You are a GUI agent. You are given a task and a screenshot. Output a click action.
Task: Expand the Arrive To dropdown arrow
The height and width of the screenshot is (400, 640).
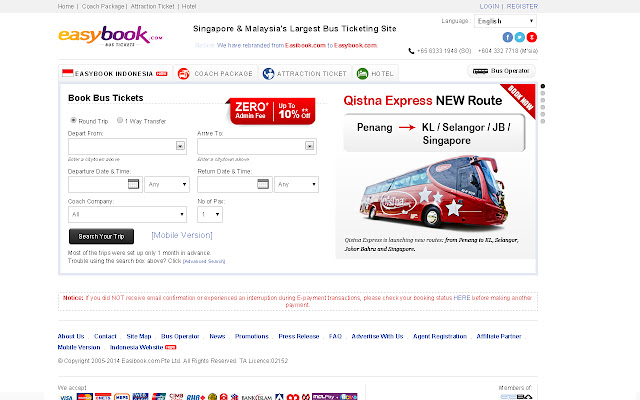pos(309,146)
